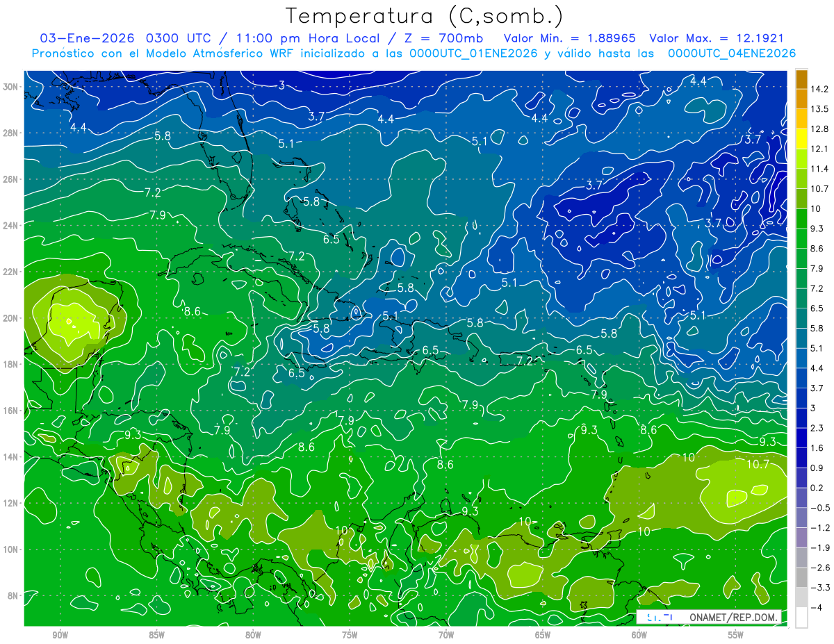
Task: Click the '16N' latitude axis label
Action: (x=10, y=410)
